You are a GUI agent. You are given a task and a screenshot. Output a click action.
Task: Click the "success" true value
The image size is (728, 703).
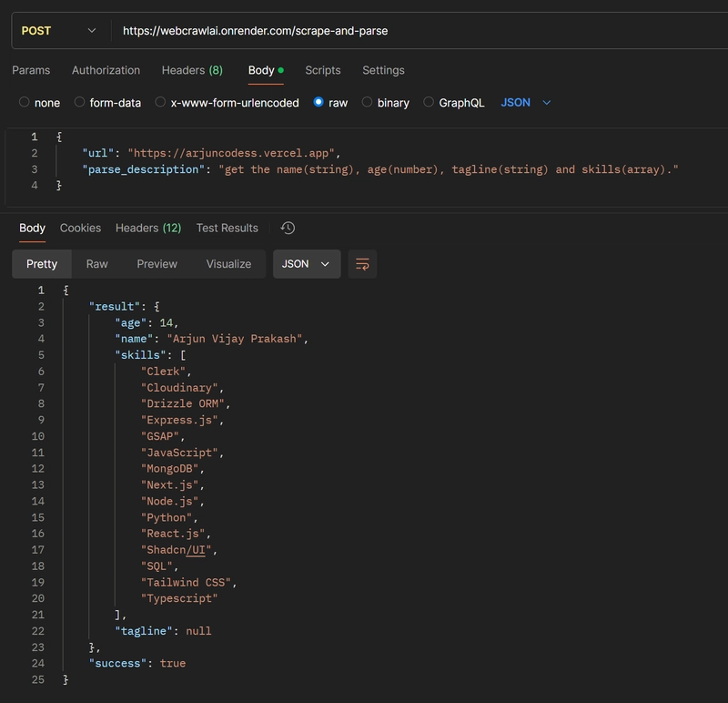coord(173,663)
